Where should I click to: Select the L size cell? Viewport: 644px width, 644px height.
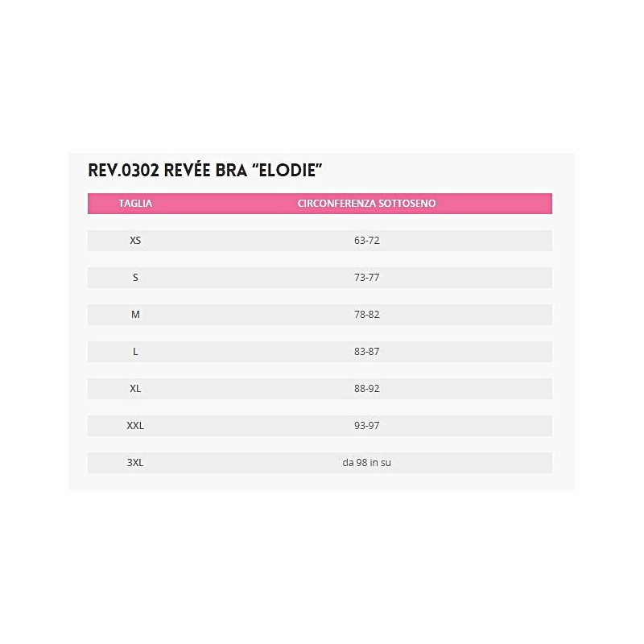[135, 352]
